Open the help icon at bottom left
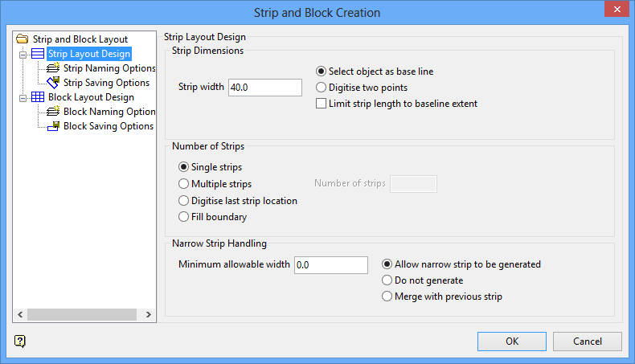The image size is (635, 364). coord(20,341)
